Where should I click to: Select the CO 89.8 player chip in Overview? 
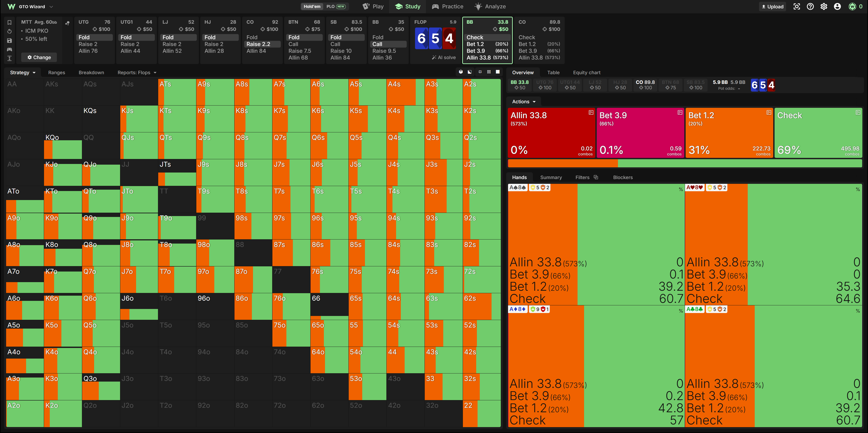pyautogui.click(x=645, y=85)
